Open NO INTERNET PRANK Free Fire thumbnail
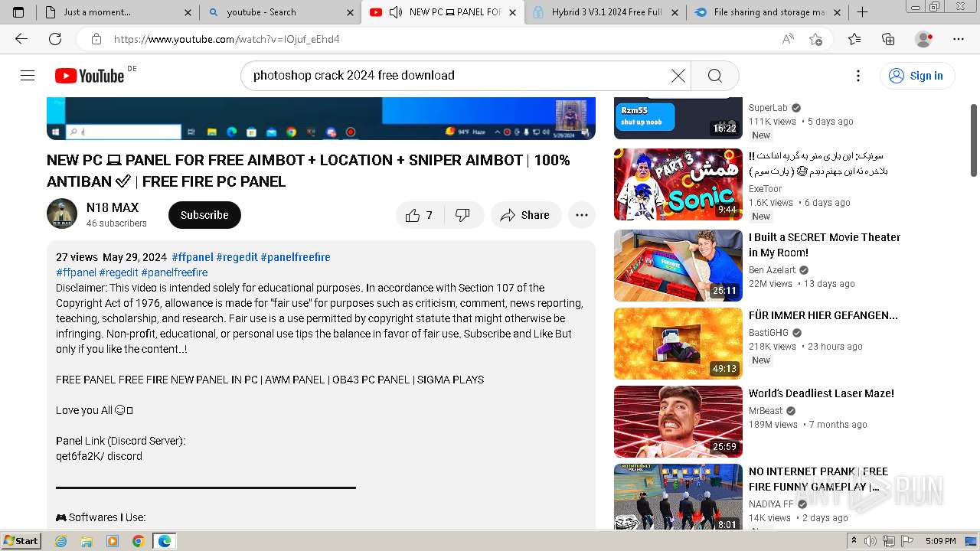Image resolution: width=980 pixels, height=551 pixels. point(678,497)
